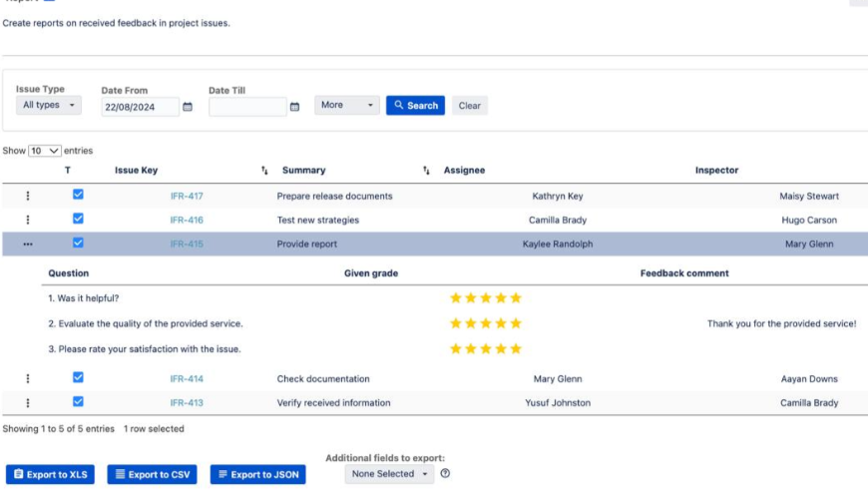Open the More filters dropdown
The image size is (868, 493).
pyautogui.click(x=346, y=105)
